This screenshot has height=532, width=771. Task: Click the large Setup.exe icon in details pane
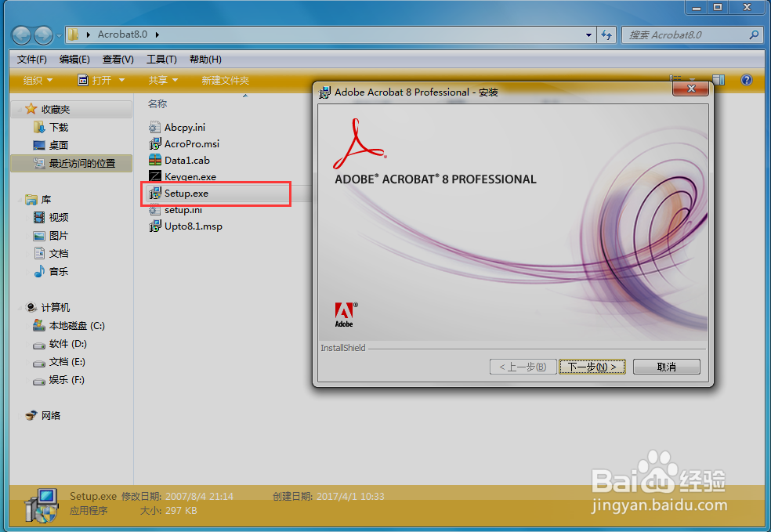click(42, 505)
